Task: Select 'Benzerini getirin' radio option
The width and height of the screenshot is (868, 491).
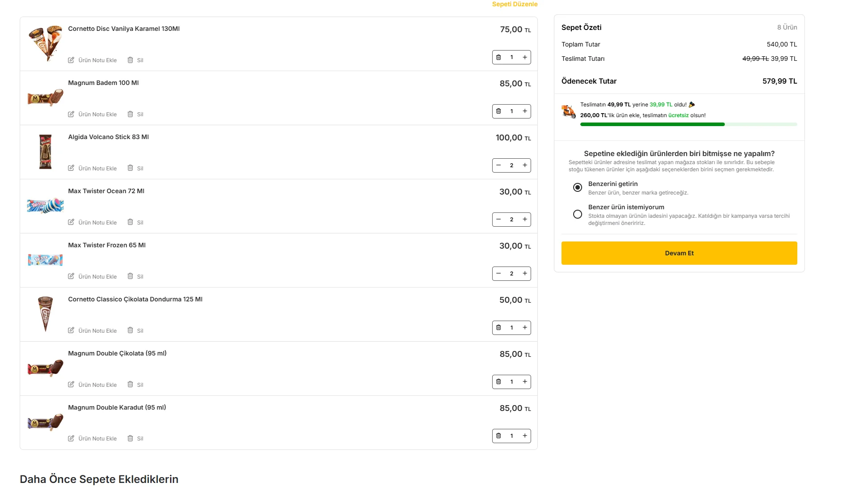Action: pos(578,187)
